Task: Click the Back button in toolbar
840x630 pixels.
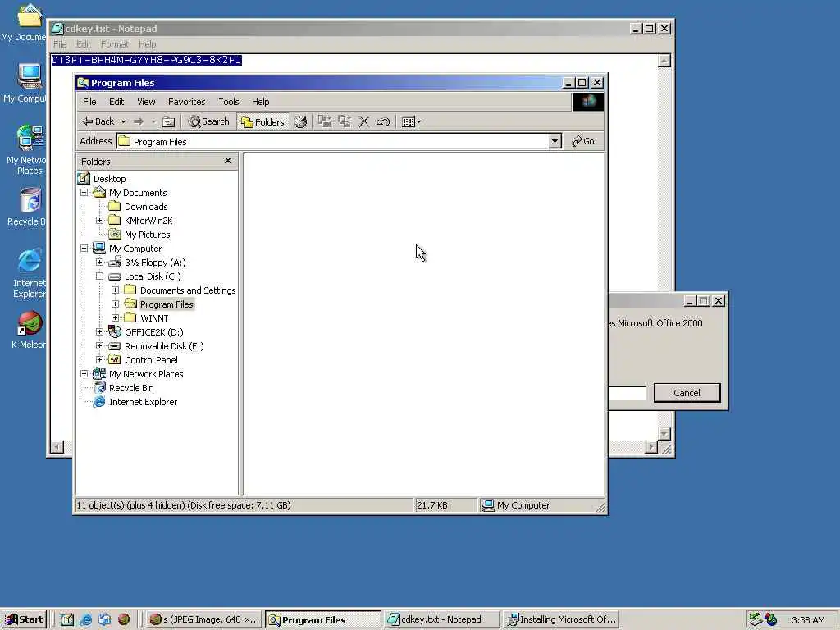Action: point(98,121)
